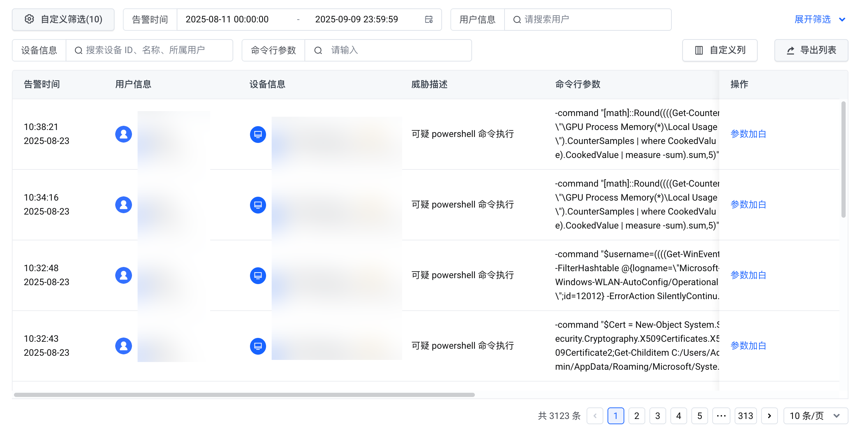Click 参数加白 for the 10:38:21 alert
This screenshot has height=434, width=868.
pos(748,134)
